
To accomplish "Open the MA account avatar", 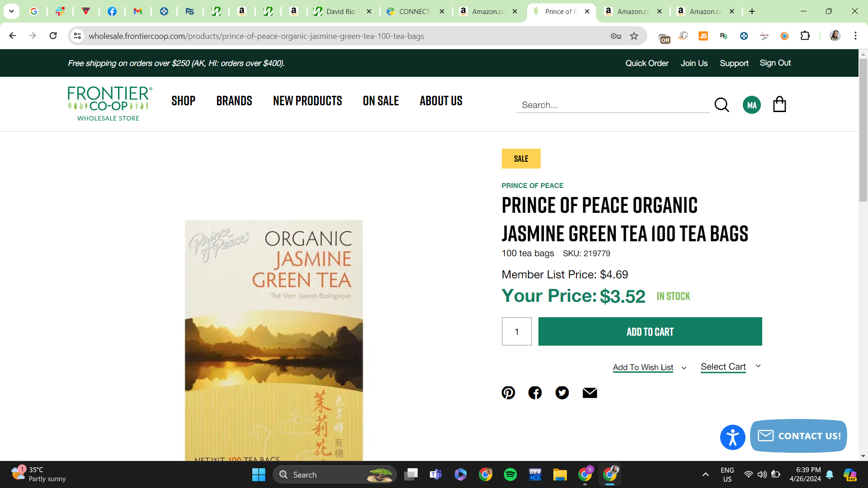I will pos(751,105).
